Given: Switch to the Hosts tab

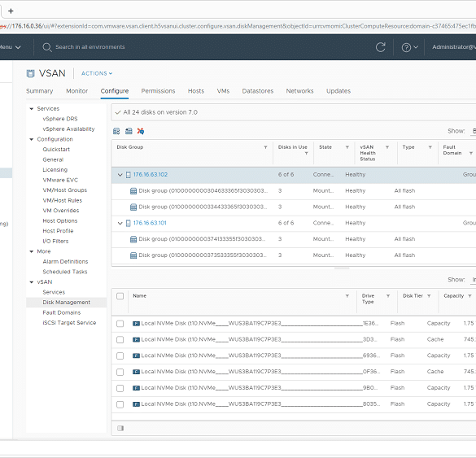Looking at the screenshot, I should 196,91.
